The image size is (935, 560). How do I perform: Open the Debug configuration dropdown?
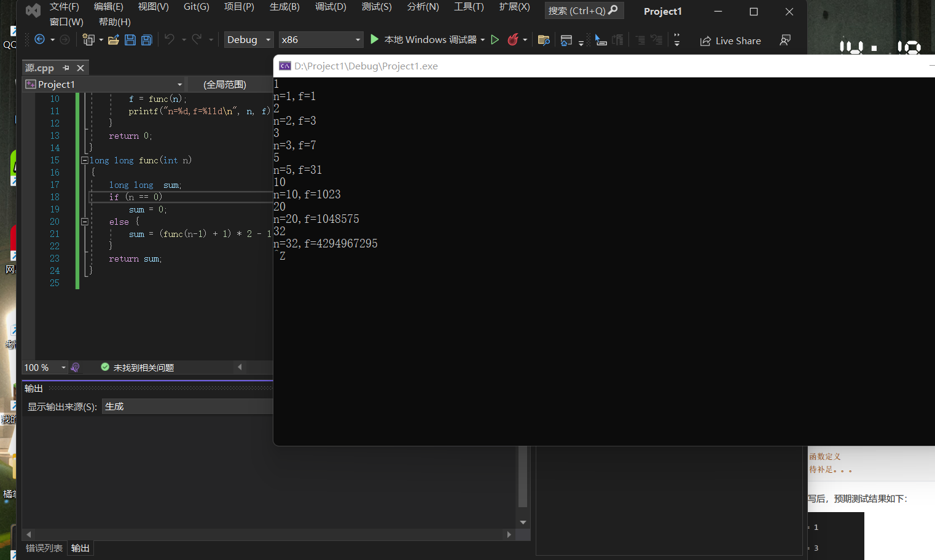point(249,40)
